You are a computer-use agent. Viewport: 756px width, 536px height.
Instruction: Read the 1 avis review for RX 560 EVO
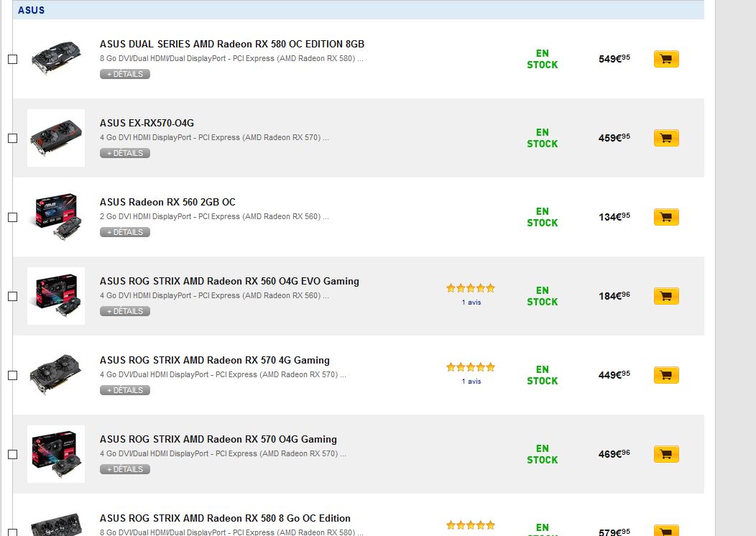pyautogui.click(x=471, y=302)
